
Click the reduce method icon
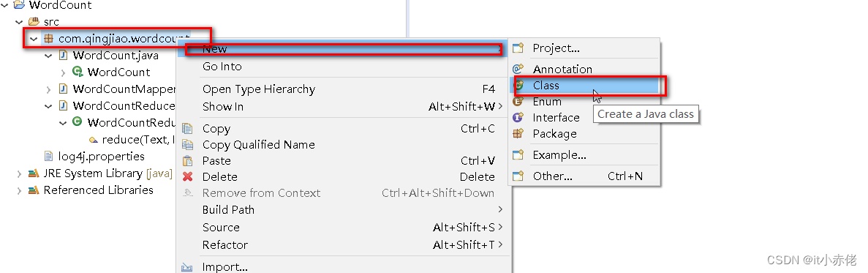[x=93, y=140]
